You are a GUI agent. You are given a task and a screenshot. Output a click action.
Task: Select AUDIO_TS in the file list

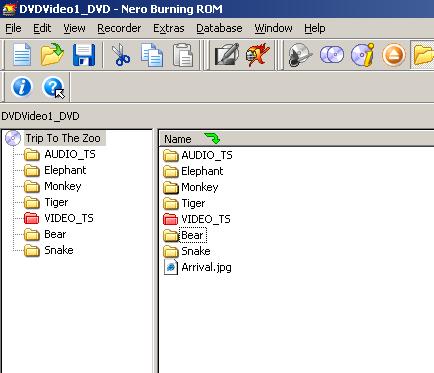pyautogui.click(x=207, y=155)
